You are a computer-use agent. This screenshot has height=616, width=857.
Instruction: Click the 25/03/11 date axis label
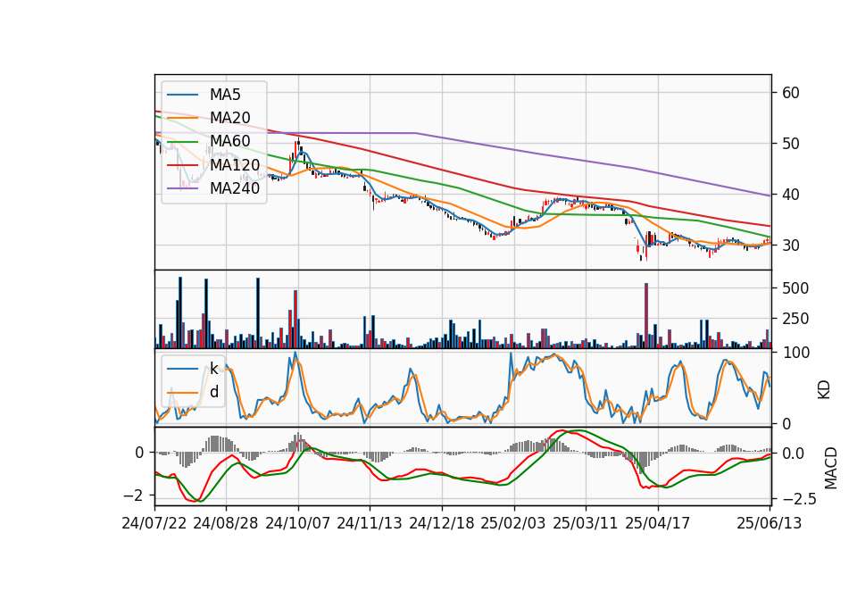pyautogui.click(x=586, y=523)
